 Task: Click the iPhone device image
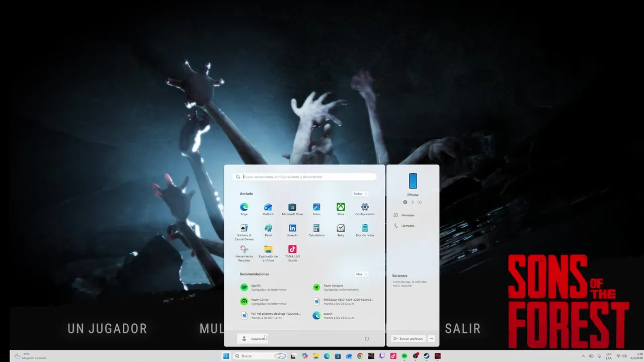(413, 181)
